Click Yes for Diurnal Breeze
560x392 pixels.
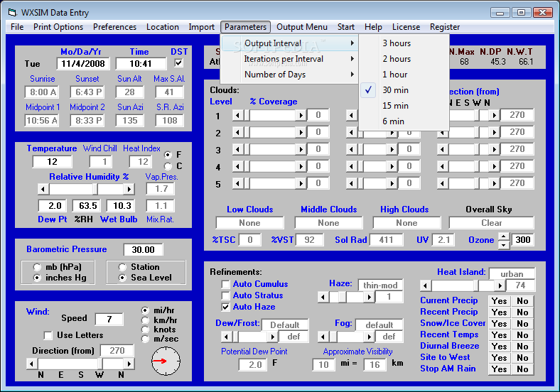tap(500, 347)
